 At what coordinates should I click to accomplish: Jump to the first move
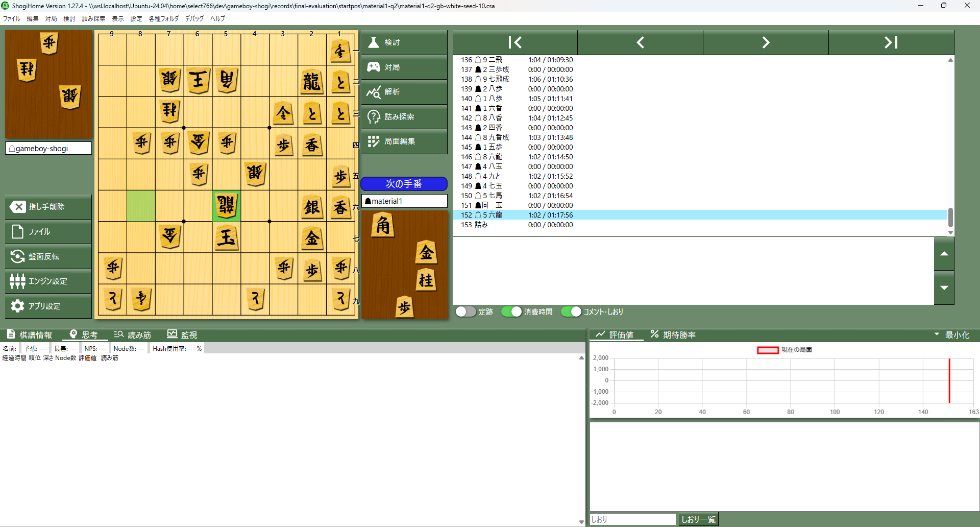(x=515, y=42)
